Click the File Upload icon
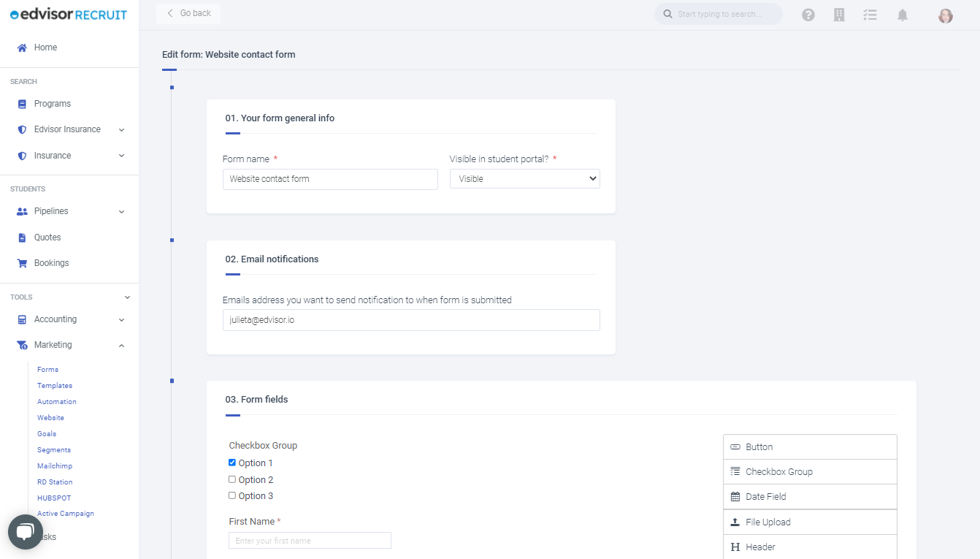The width and height of the screenshot is (980, 559). [x=735, y=522]
